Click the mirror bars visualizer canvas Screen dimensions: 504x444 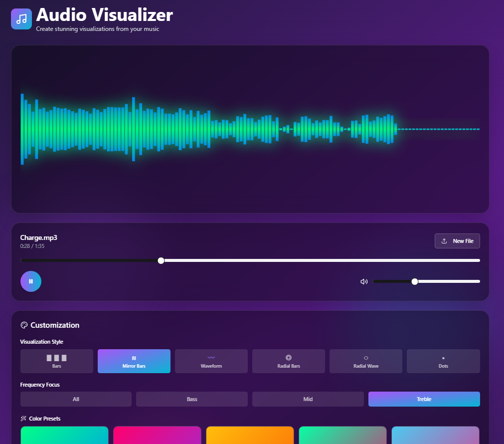click(x=250, y=129)
